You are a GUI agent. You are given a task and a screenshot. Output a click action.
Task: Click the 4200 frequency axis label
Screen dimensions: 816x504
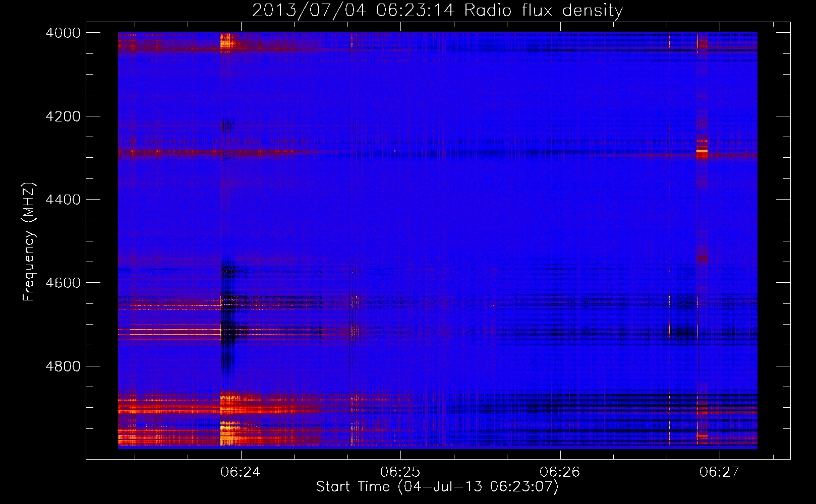[x=63, y=116]
